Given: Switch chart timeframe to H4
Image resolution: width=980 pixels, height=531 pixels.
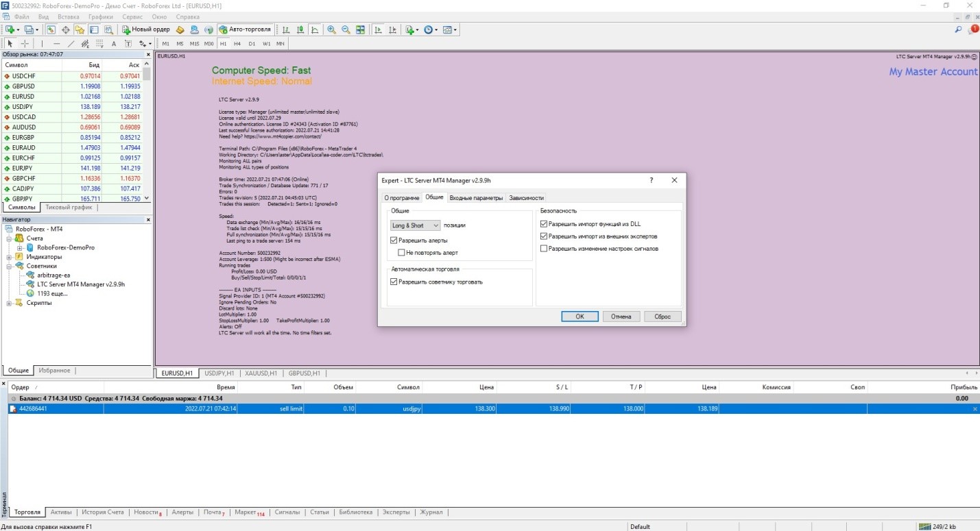Looking at the screenshot, I should point(237,43).
